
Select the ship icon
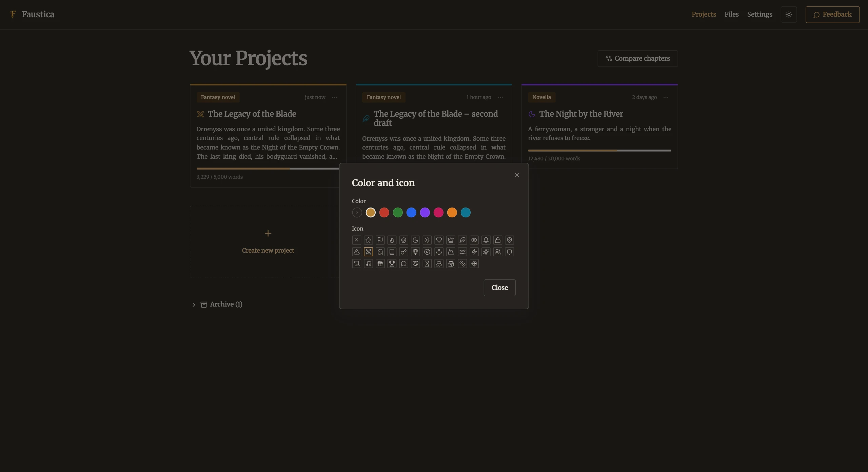pyautogui.click(x=439, y=263)
